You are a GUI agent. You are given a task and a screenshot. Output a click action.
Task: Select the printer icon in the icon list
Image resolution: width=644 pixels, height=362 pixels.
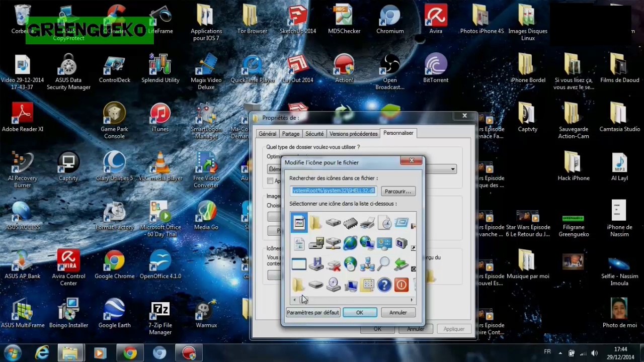pos(367,222)
